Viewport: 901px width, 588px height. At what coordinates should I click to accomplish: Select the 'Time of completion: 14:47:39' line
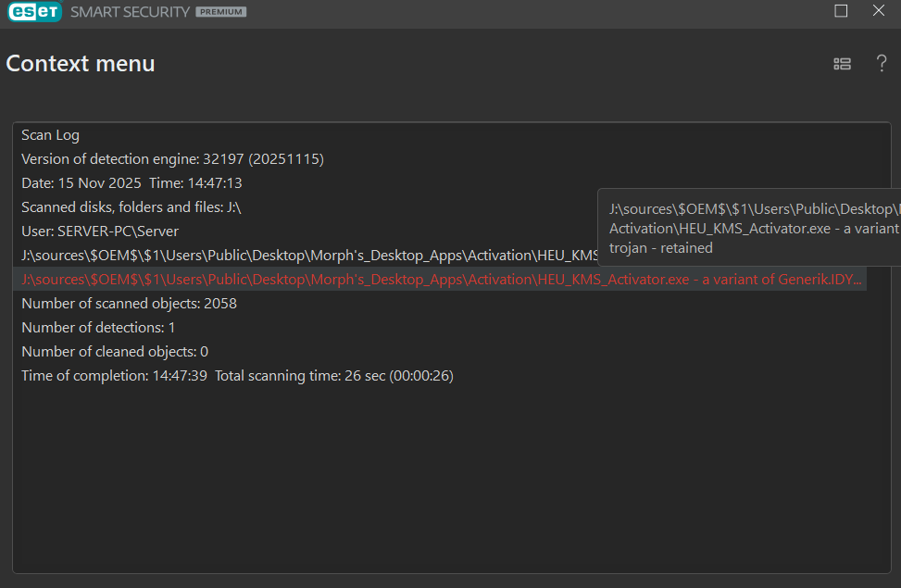pyautogui.click(x=237, y=376)
